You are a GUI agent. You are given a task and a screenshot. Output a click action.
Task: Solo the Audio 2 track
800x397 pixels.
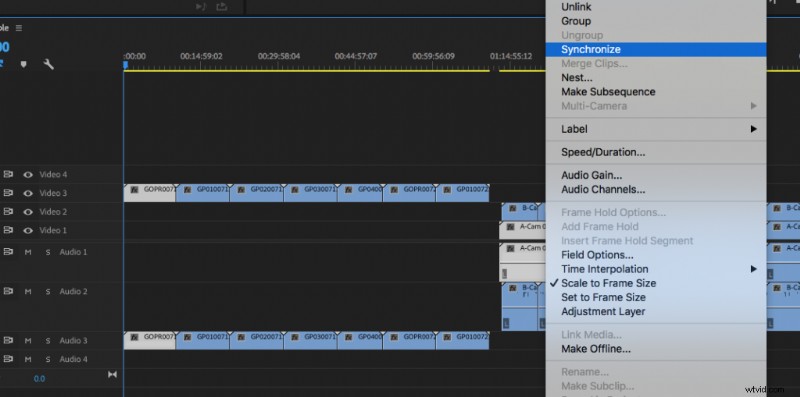[x=48, y=291]
